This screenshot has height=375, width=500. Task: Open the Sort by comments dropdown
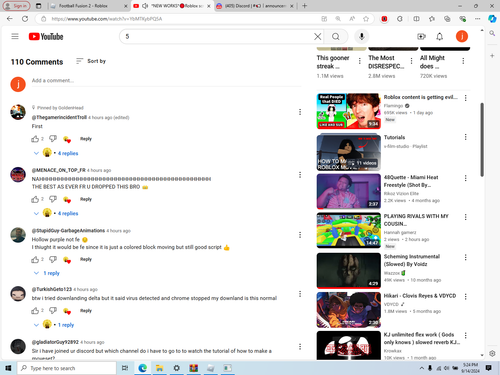pos(91,61)
